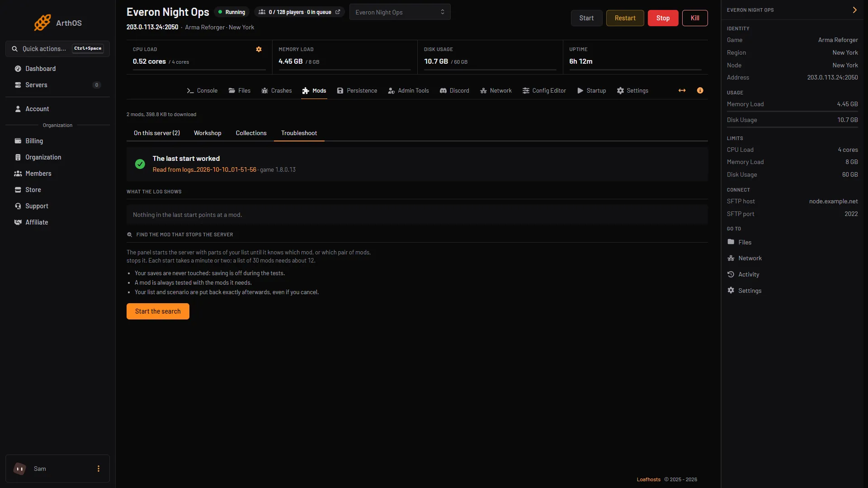Image resolution: width=868 pixels, height=488 pixels.
Task: Open the Startup tab
Action: click(591, 91)
